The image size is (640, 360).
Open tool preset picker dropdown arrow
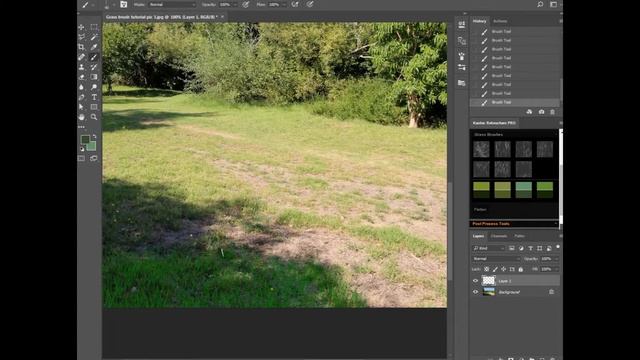click(x=93, y=4)
